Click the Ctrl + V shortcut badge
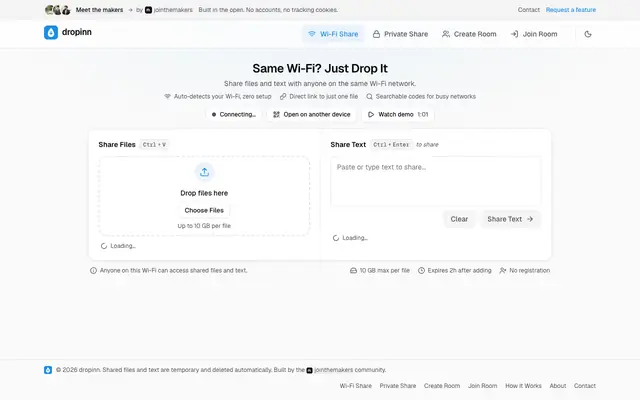Image resolution: width=640 pixels, height=400 pixels. 154,145
